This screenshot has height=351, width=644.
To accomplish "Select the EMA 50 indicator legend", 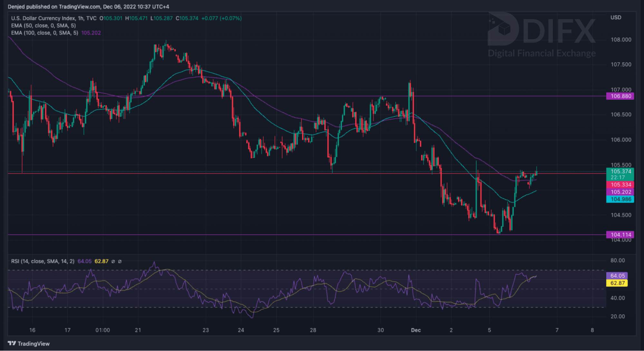I will tap(43, 26).
